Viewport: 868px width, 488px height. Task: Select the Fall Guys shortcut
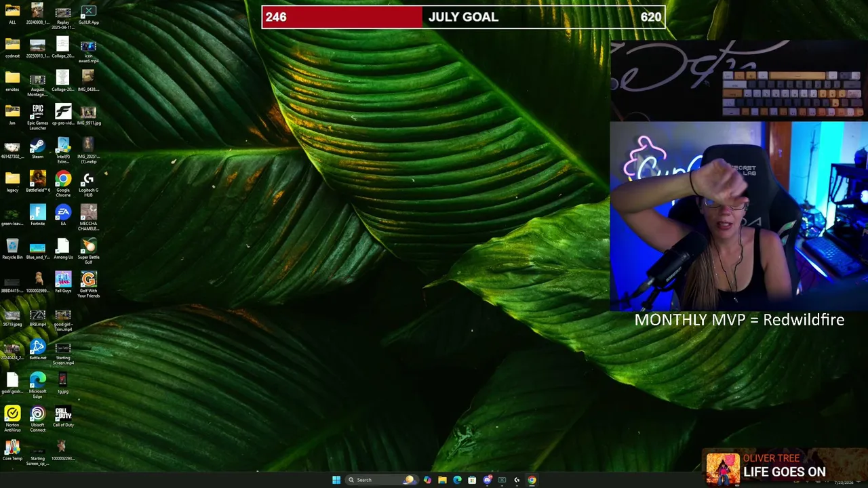tap(63, 283)
